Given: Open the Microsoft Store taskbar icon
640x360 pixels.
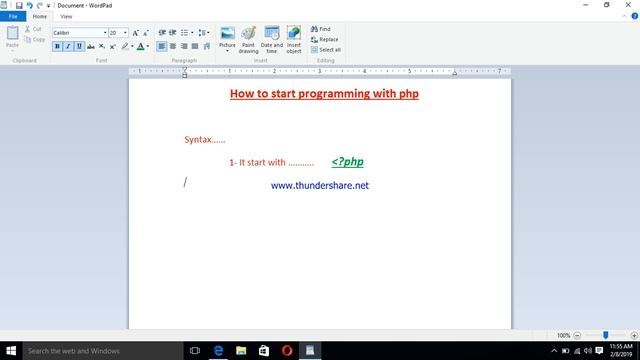Looking at the screenshot, I should pyautogui.click(x=264, y=351).
